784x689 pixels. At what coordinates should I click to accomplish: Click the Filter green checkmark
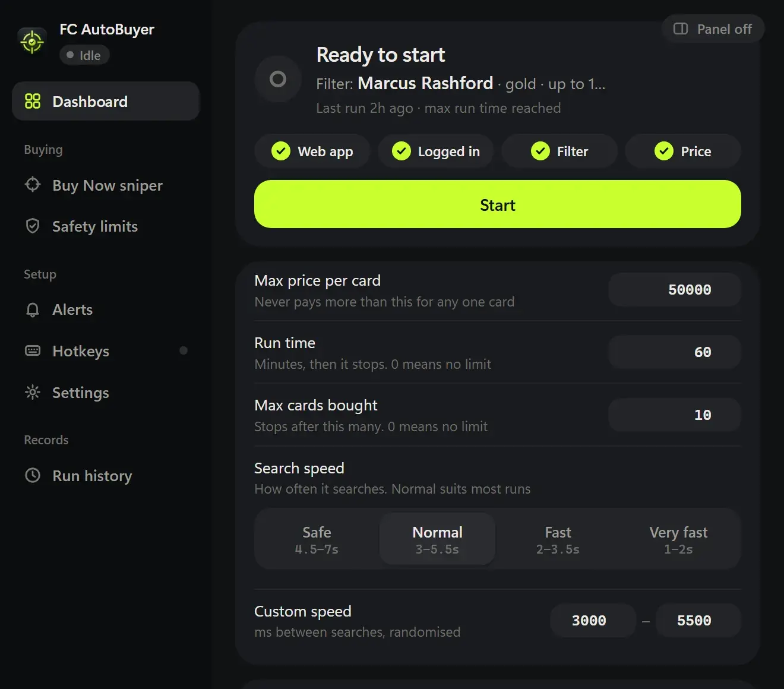point(540,151)
